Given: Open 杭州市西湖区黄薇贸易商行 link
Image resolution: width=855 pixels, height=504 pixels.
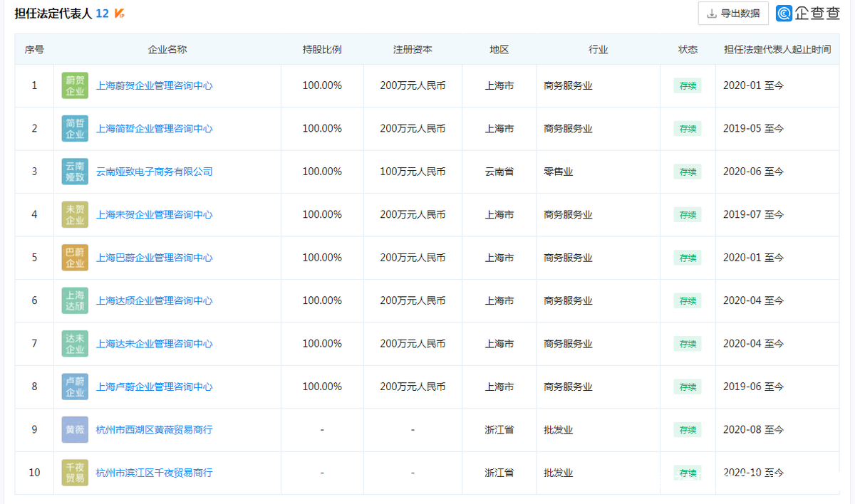Looking at the screenshot, I should click(x=154, y=430).
